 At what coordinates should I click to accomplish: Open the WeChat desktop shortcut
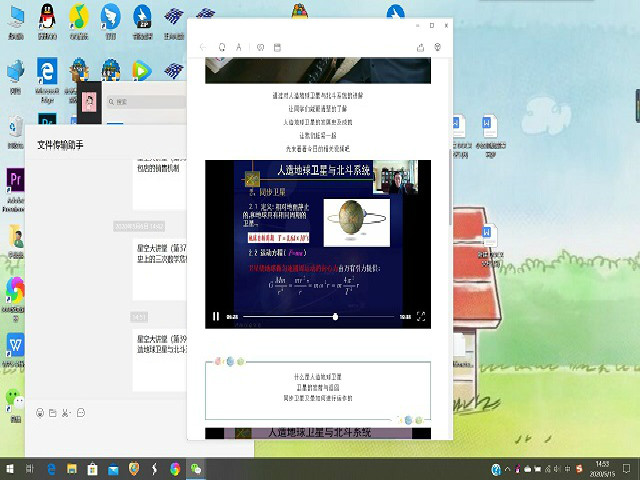15,405
